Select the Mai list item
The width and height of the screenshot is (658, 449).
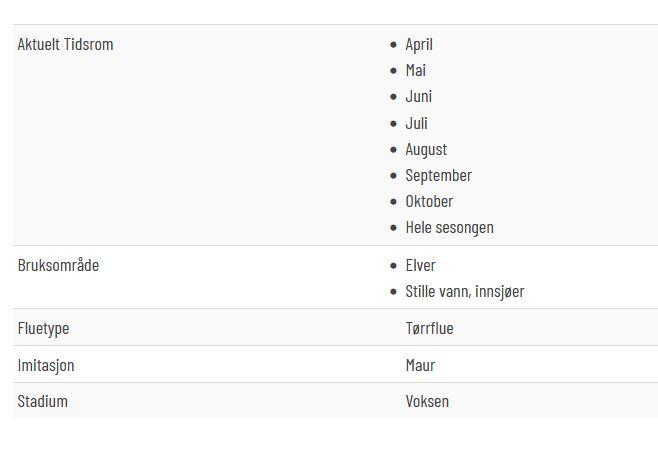pyautogui.click(x=415, y=70)
